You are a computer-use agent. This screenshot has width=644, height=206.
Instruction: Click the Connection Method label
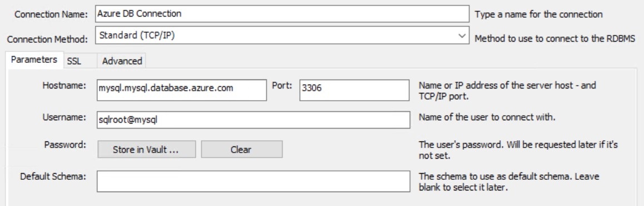pyautogui.click(x=48, y=40)
